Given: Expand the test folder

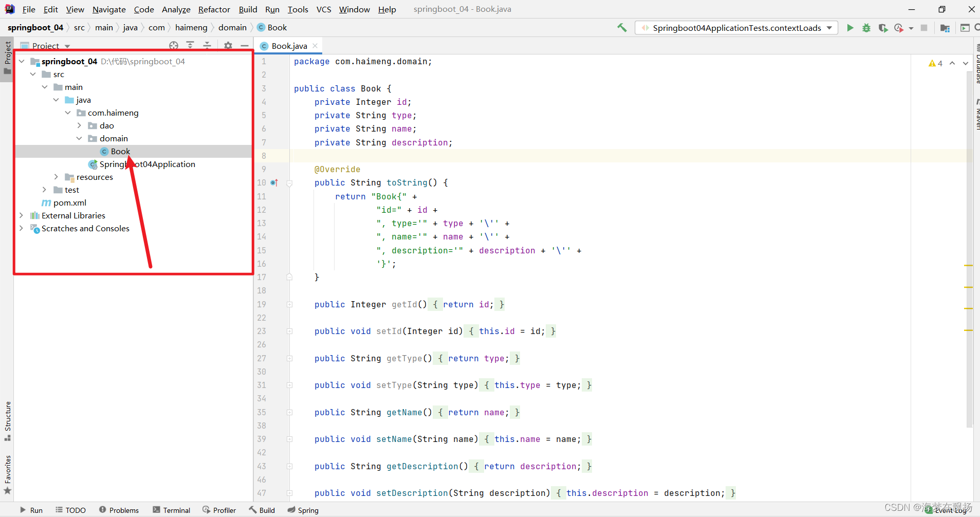Looking at the screenshot, I should point(45,190).
